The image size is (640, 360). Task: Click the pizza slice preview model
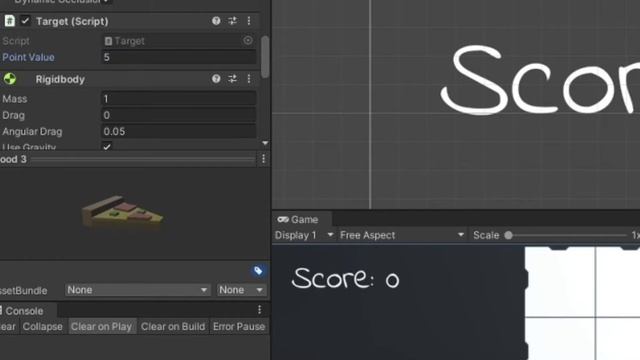(x=122, y=211)
